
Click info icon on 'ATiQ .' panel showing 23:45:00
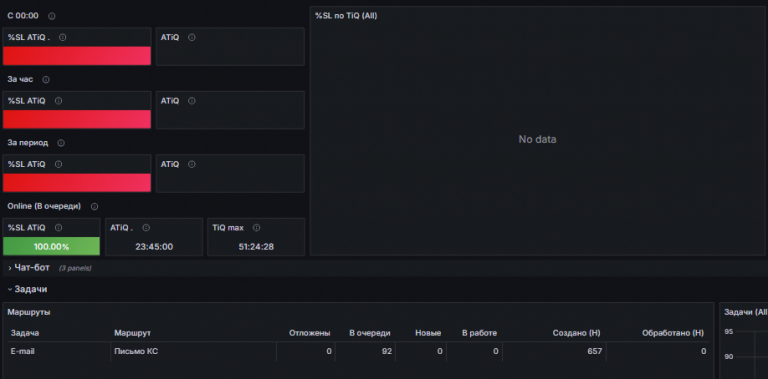[146, 228]
